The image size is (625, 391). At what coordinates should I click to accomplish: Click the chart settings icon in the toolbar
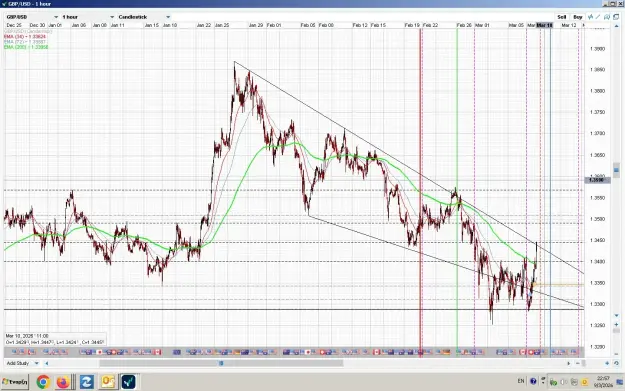tap(607, 17)
